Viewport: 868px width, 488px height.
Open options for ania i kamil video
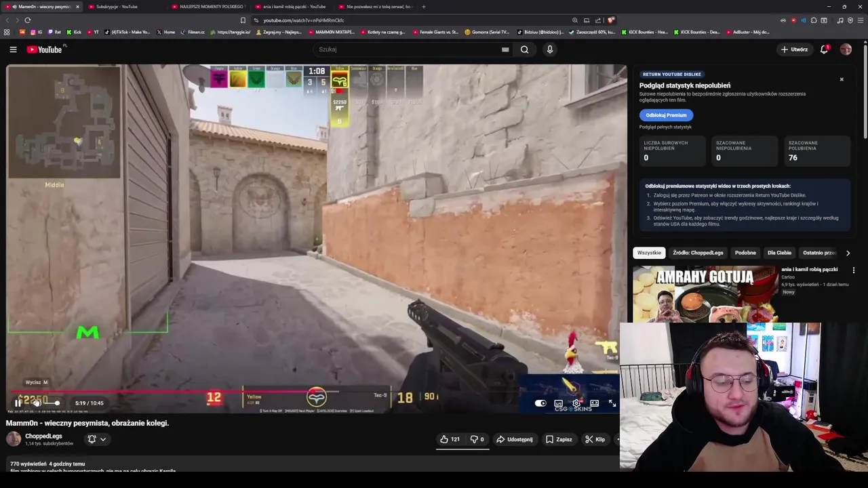tap(854, 270)
